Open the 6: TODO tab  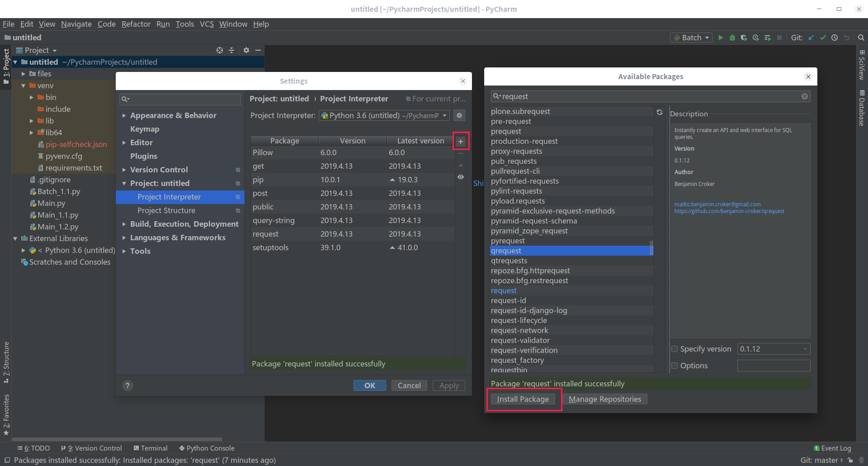tap(33, 448)
